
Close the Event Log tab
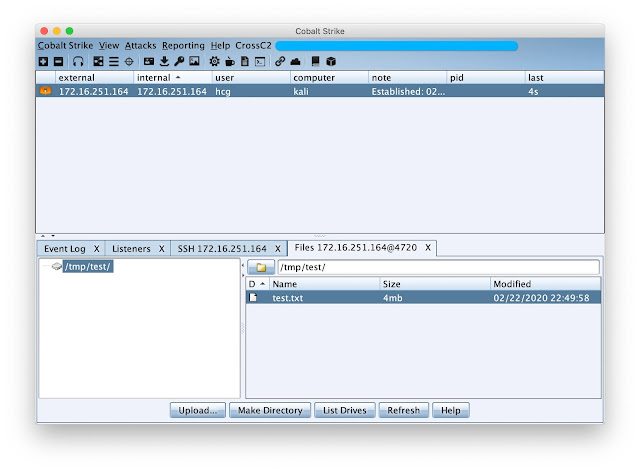(97, 249)
